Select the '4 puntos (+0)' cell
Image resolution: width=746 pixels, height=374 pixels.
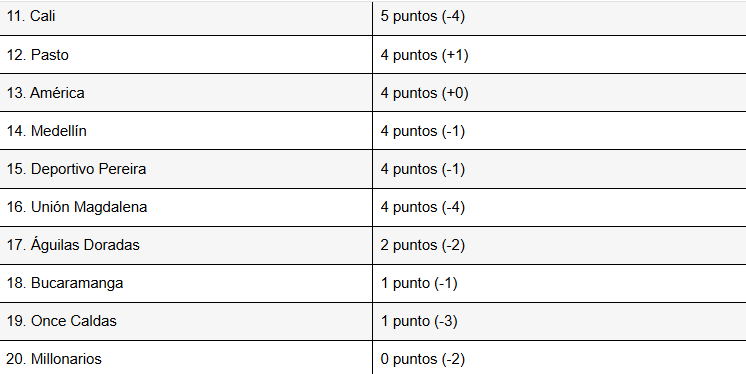560,93
